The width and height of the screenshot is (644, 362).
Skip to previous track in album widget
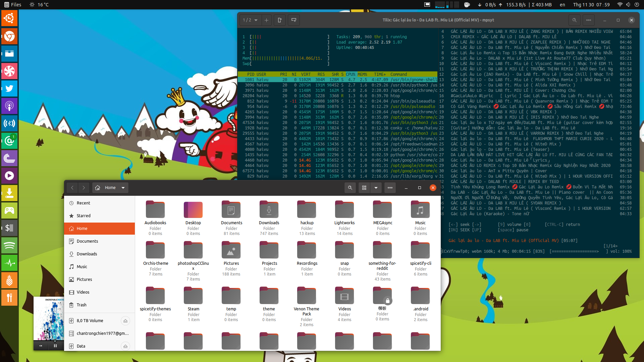[41, 346]
